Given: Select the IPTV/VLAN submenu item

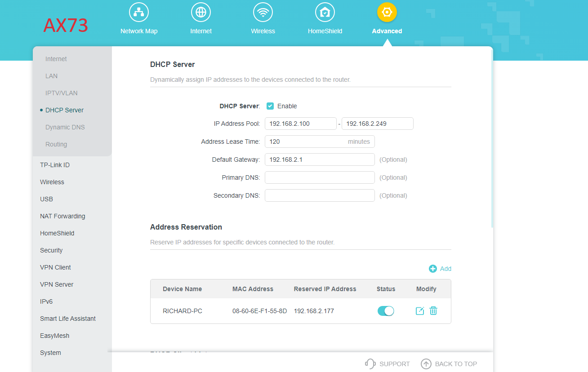Looking at the screenshot, I should pos(62,93).
